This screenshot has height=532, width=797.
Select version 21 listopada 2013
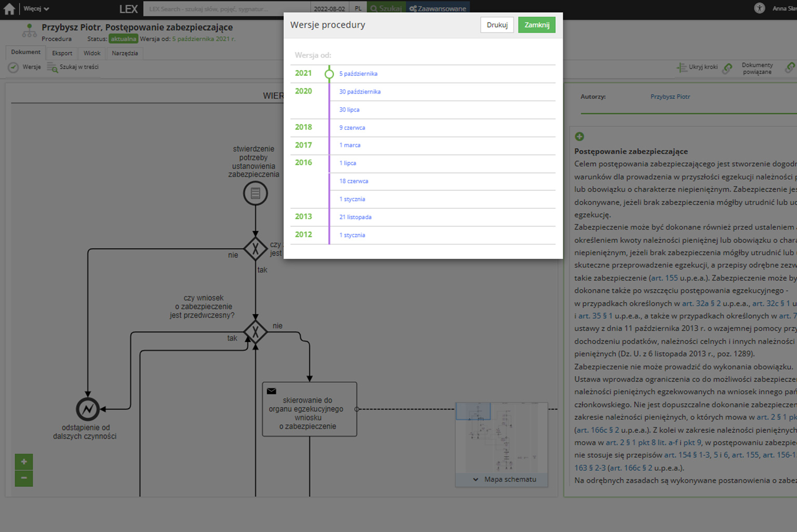coord(355,217)
